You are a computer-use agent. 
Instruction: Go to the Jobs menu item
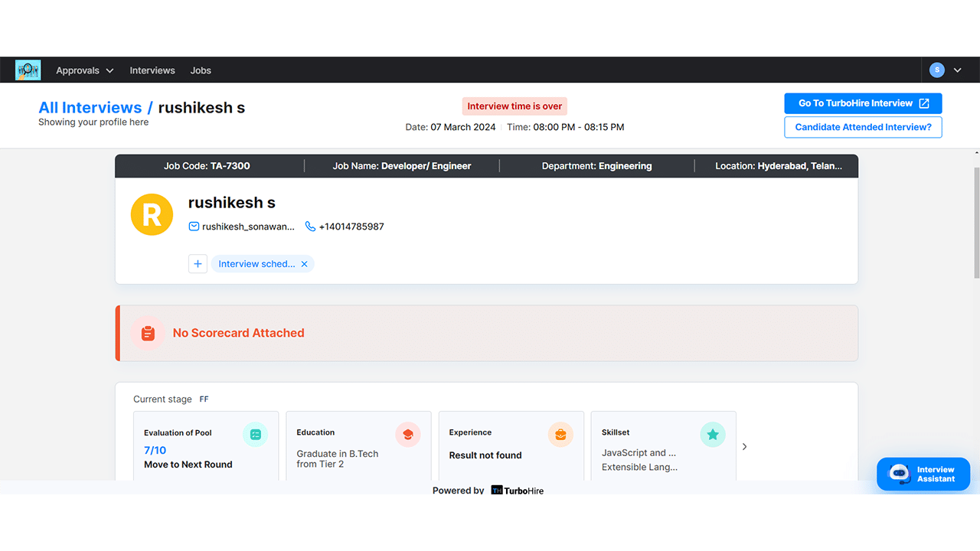click(201, 70)
